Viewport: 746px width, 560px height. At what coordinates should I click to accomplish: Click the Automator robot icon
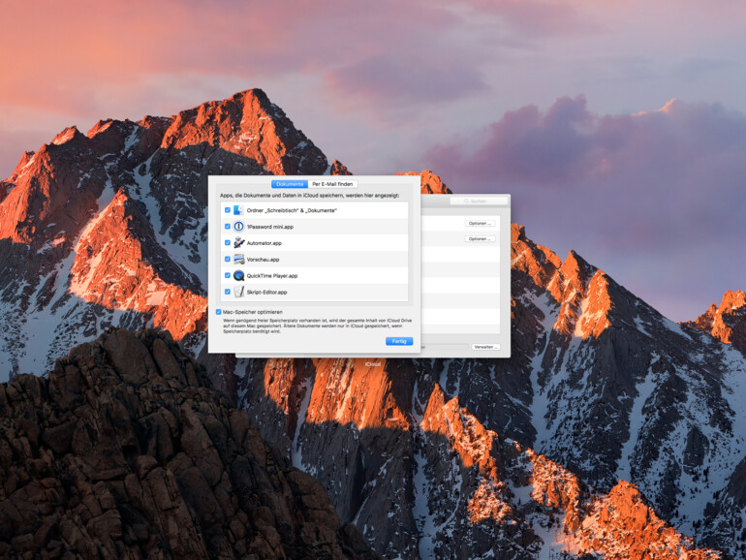pyautogui.click(x=238, y=243)
